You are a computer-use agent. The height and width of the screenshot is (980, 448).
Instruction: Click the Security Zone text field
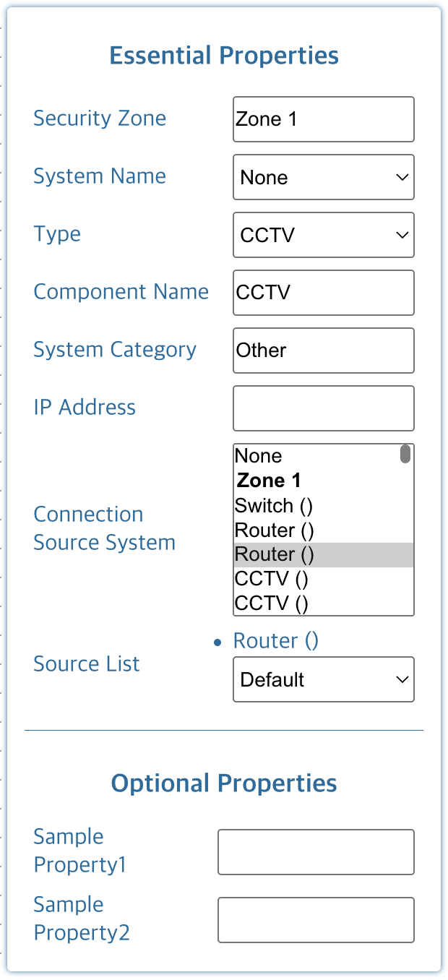323,119
